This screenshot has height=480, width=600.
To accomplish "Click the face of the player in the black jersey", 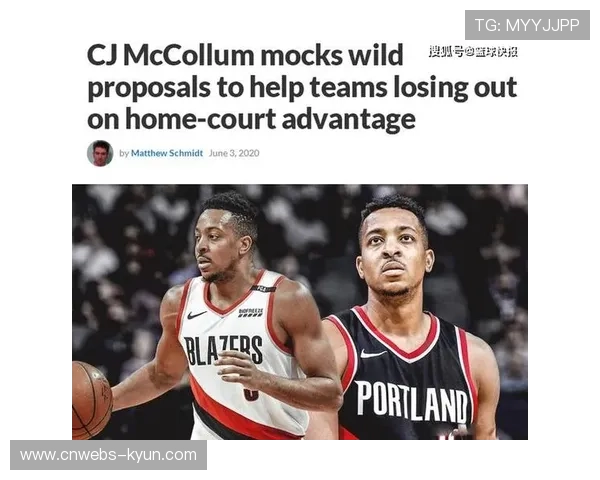I will coord(392,260).
